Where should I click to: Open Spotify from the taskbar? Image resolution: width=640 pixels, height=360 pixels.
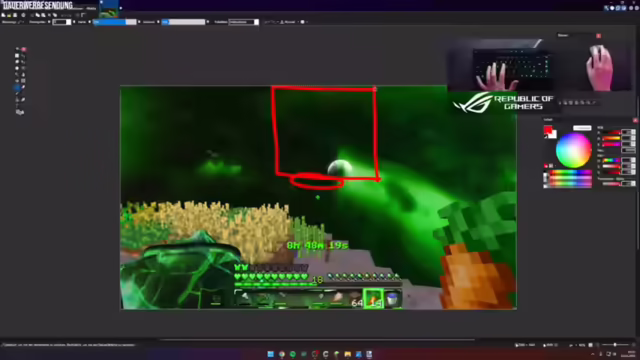(x=293, y=354)
